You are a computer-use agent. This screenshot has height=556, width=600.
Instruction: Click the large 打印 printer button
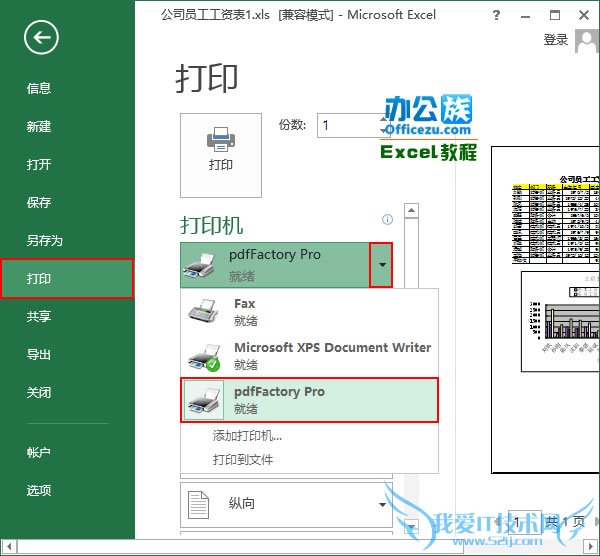tap(221, 155)
